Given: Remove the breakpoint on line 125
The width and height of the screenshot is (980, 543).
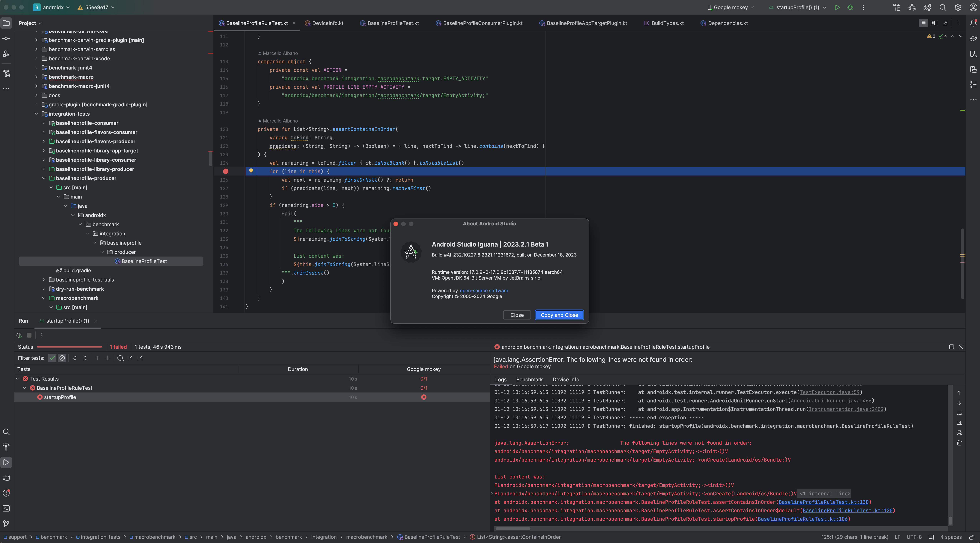Looking at the screenshot, I should [x=226, y=171].
